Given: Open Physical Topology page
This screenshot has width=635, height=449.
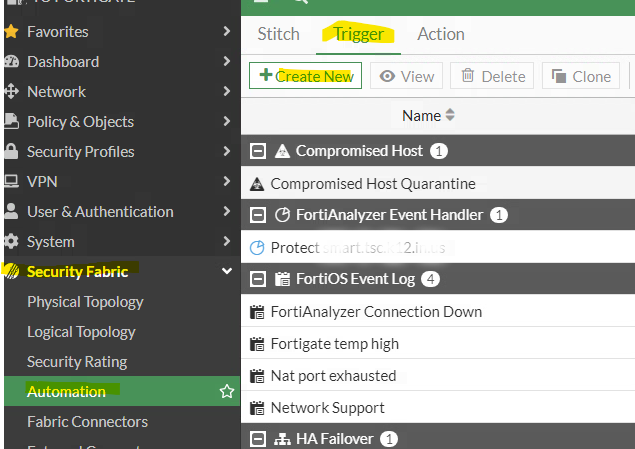Looking at the screenshot, I should pyautogui.click(x=85, y=302).
